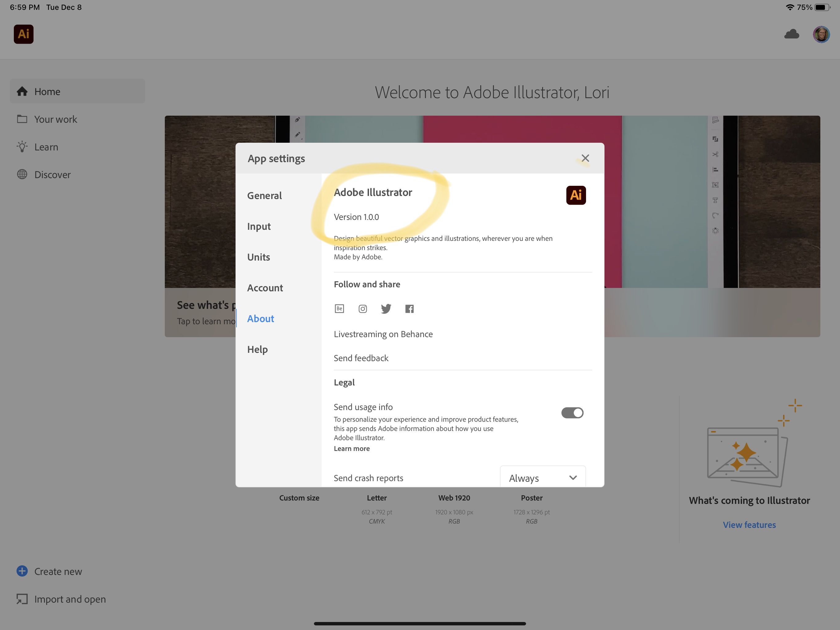Click the Twitter icon under Follow and share
Image resolution: width=840 pixels, height=630 pixels.
coord(386,309)
